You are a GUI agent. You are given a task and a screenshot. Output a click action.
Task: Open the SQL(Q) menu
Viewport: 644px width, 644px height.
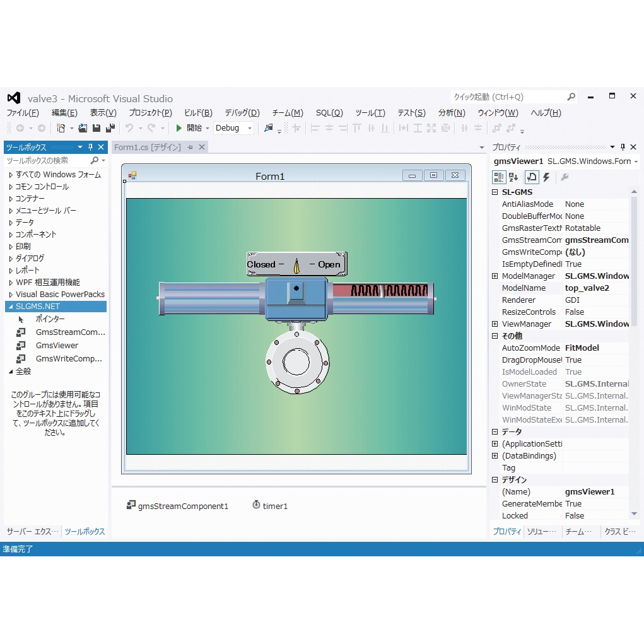(x=329, y=113)
